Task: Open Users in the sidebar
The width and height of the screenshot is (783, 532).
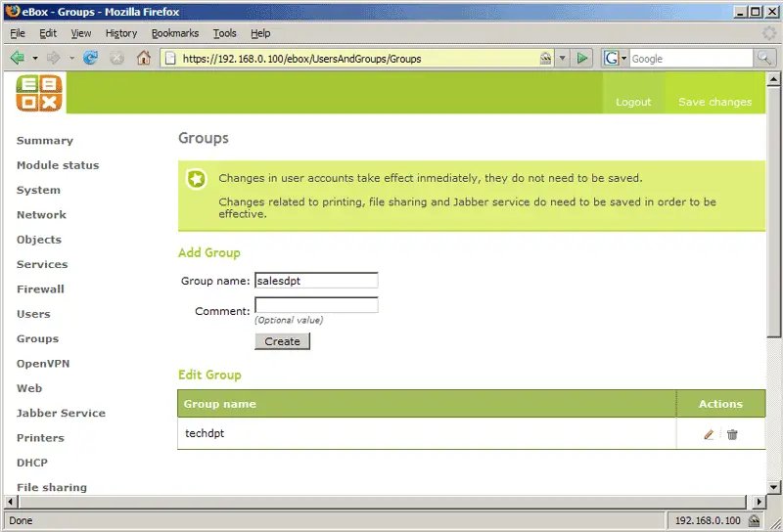Action: coord(33,314)
